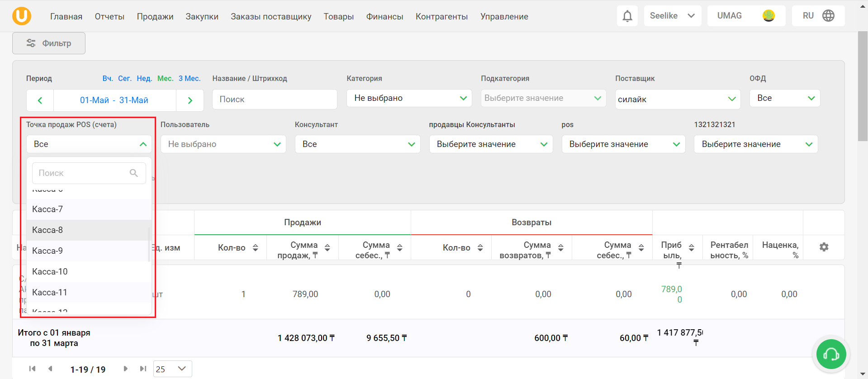The image size is (868, 379).
Task: Open table column settings gear
Action: click(x=824, y=247)
